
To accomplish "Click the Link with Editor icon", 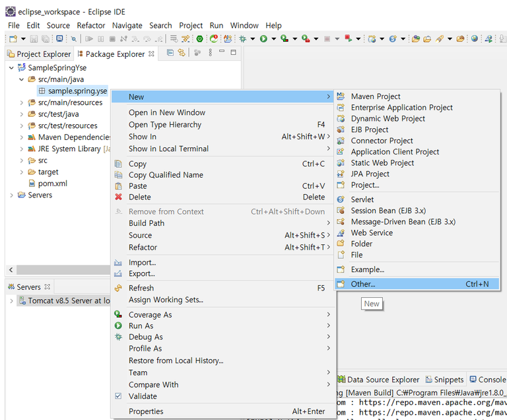I will pos(182,52).
